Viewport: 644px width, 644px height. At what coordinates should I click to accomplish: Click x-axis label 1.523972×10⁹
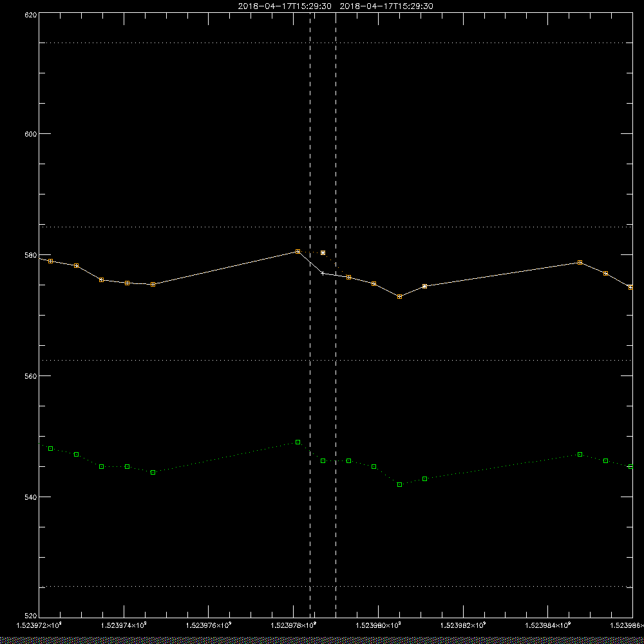click(x=39, y=625)
